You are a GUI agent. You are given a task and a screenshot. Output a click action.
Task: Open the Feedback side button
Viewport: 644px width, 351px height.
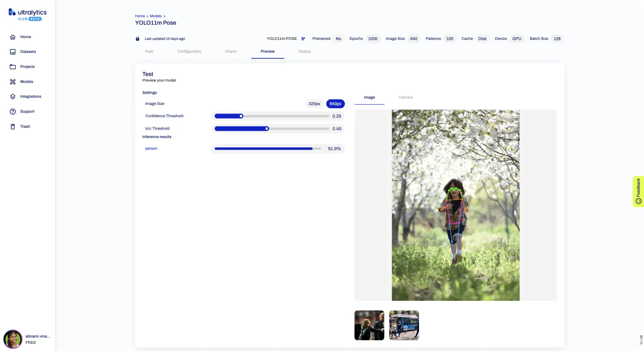[x=638, y=191]
